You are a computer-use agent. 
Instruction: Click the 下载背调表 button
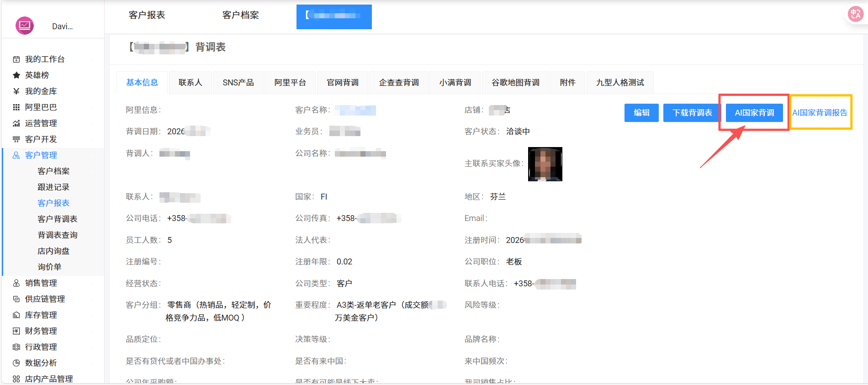(692, 113)
